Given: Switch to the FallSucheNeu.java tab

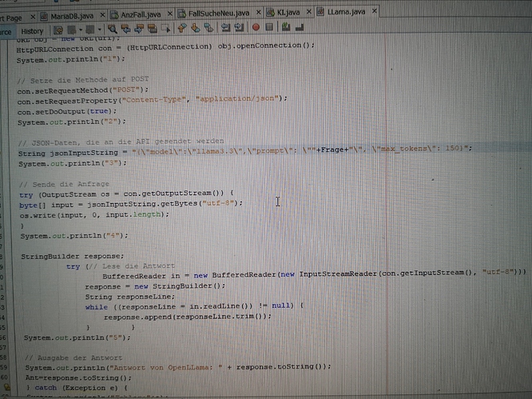Looking at the screenshot, I should (x=219, y=14).
